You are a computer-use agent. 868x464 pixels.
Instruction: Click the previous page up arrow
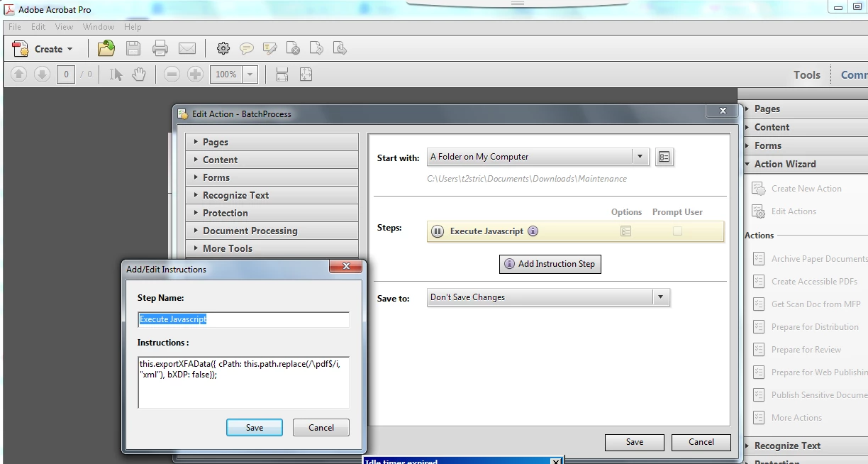pyautogui.click(x=19, y=74)
